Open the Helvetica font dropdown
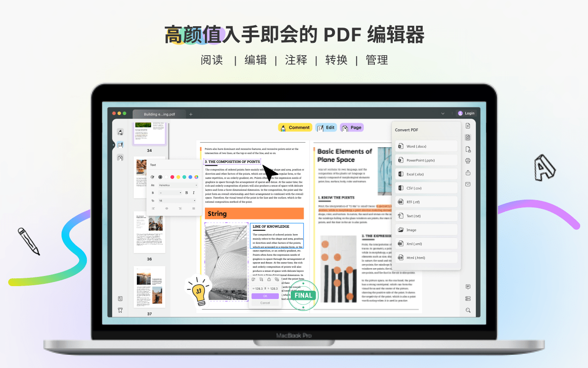This screenshot has height=368, width=588. pos(178,185)
